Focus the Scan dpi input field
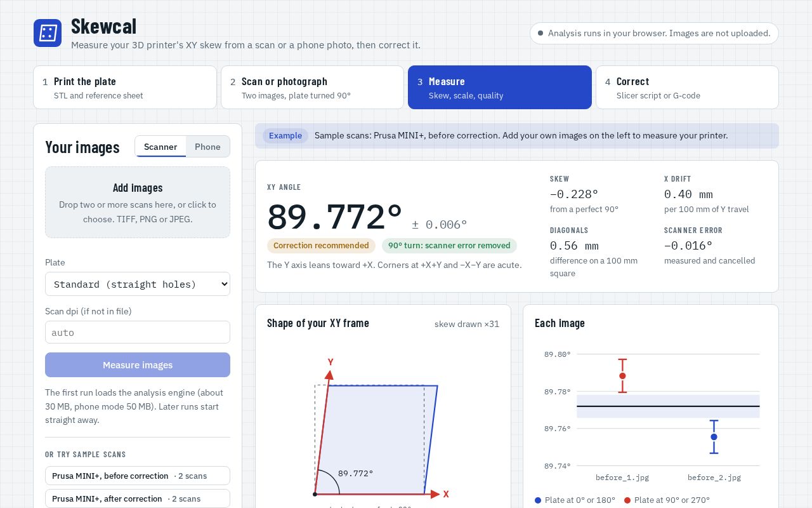This screenshot has height=508, width=812. coord(138,332)
